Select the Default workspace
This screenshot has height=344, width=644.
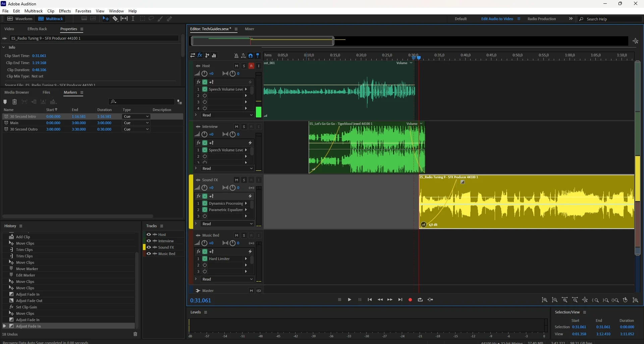click(x=461, y=19)
